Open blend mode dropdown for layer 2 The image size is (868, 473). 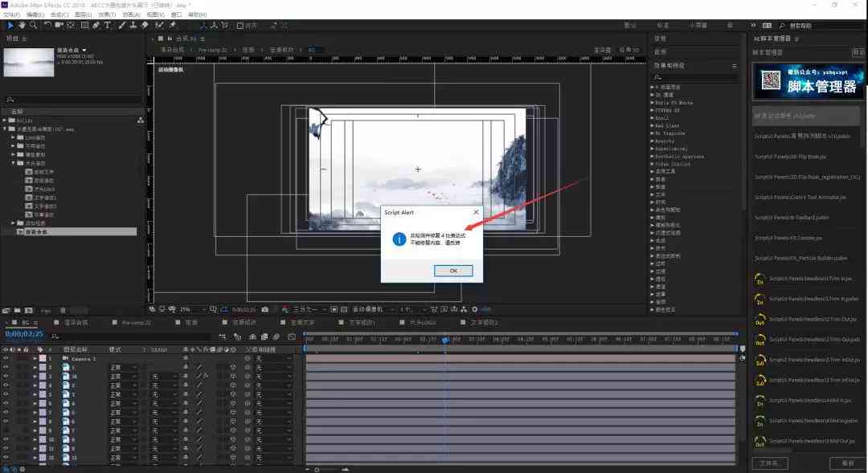point(123,367)
